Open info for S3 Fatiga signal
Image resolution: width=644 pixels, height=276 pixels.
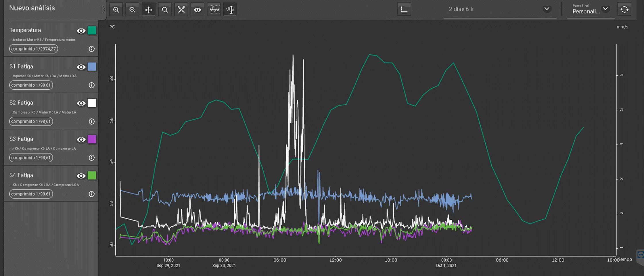point(91,158)
